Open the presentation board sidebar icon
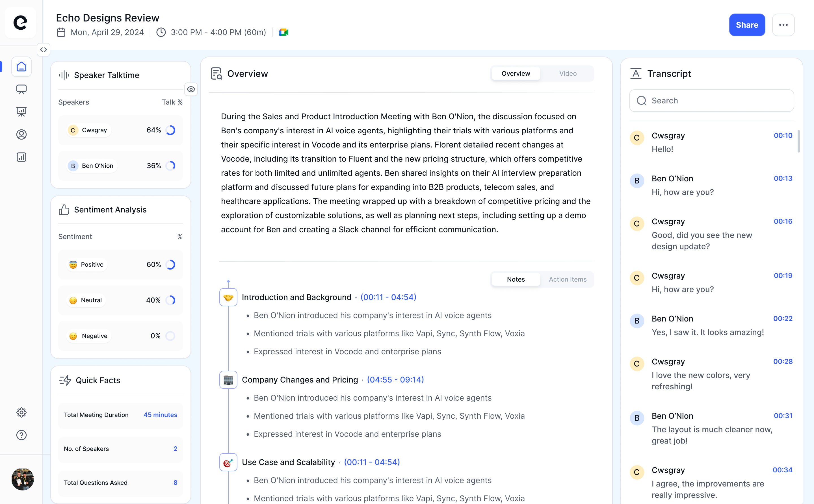This screenshot has width=814, height=504. pos(21,112)
